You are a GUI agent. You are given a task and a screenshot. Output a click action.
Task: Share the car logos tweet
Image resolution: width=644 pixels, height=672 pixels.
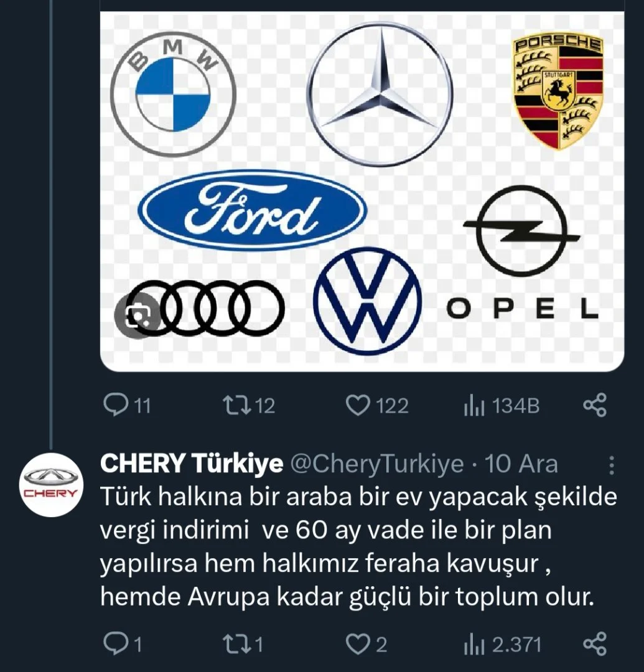point(595,405)
